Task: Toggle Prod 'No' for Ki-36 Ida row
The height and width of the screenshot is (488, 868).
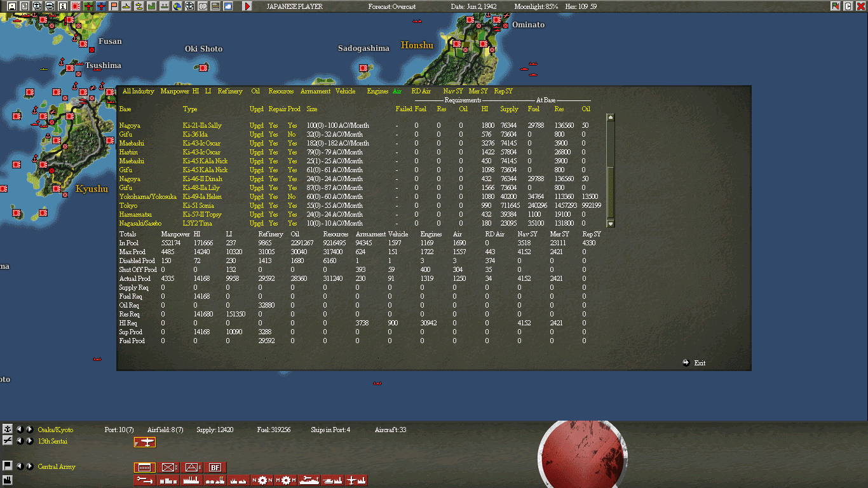Action: tap(292, 135)
